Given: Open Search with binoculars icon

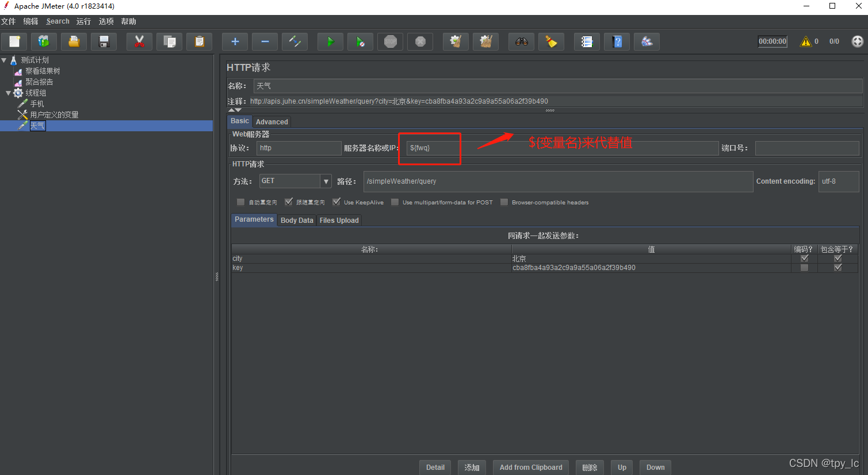Looking at the screenshot, I should 521,41.
